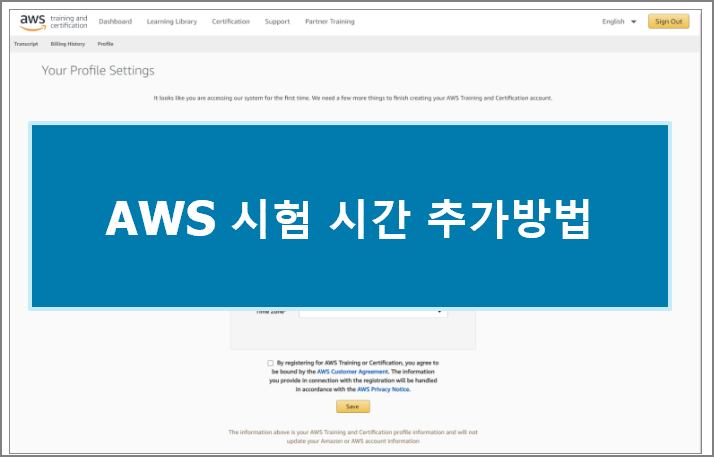Open the Partner Training menu item
The image size is (714, 457).
click(330, 21)
